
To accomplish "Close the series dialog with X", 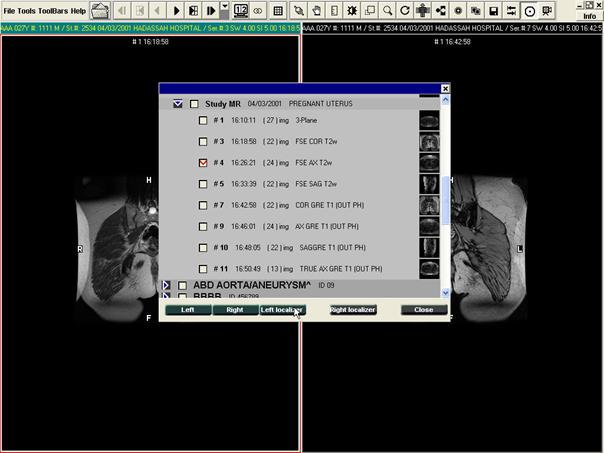I will click(445, 89).
